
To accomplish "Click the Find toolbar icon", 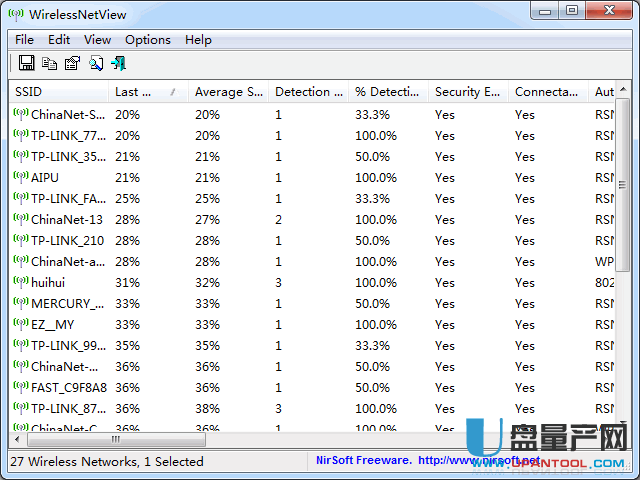I will click(x=95, y=63).
